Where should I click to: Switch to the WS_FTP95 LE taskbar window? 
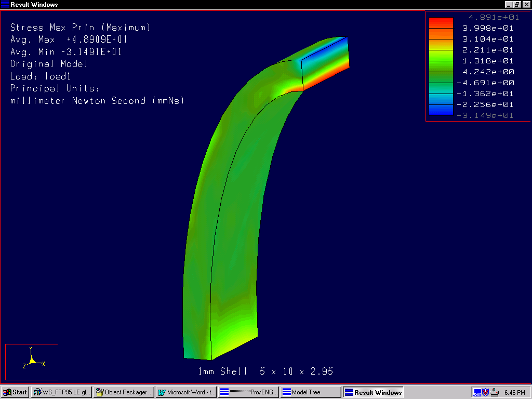61,392
